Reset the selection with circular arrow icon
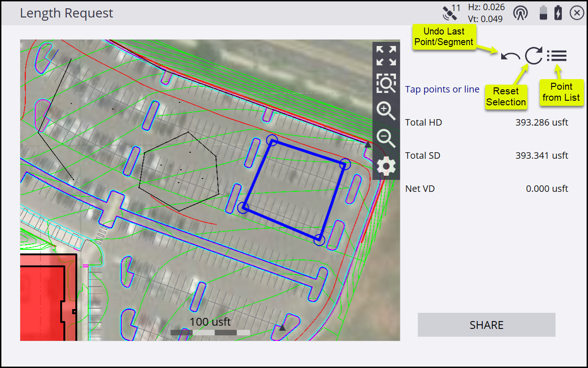This screenshot has height=368, width=588. (534, 56)
